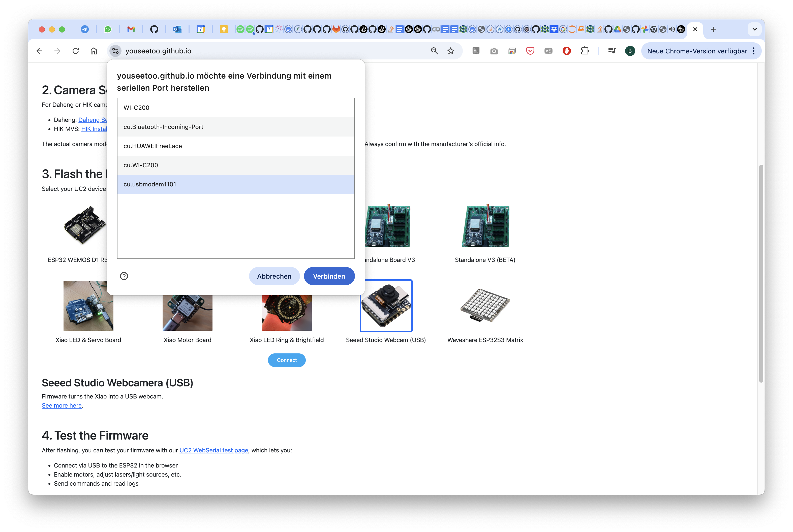
Task: Open the site information icon in address bar
Action: click(x=115, y=51)
